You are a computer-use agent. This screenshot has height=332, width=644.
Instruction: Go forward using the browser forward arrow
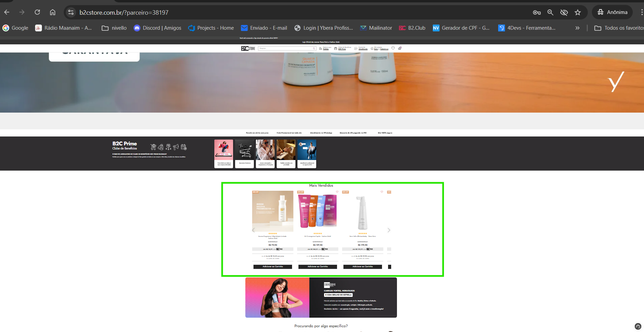tap(22, 12)
